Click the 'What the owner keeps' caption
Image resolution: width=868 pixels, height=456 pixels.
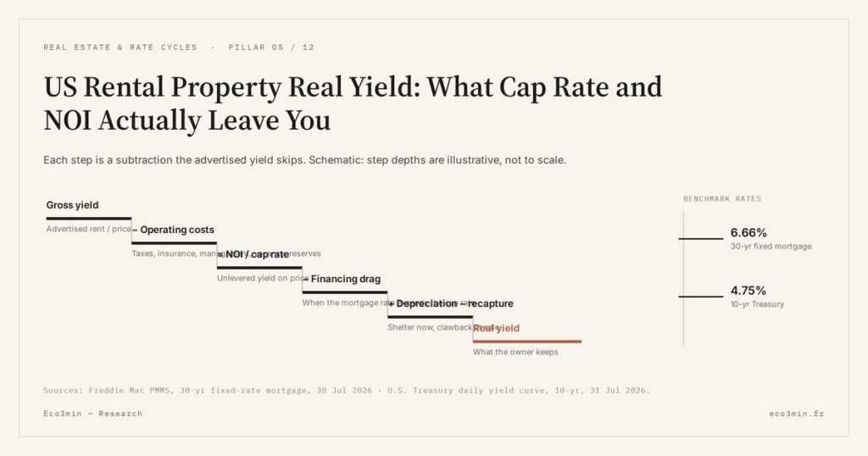pos(515,352)
